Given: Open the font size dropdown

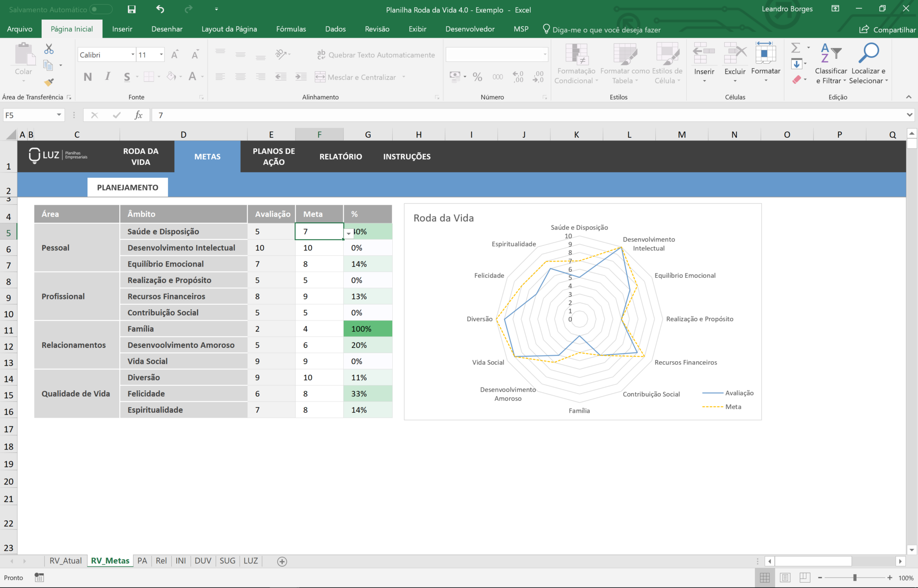Looking at the screenshot, I should click(160, 54).
